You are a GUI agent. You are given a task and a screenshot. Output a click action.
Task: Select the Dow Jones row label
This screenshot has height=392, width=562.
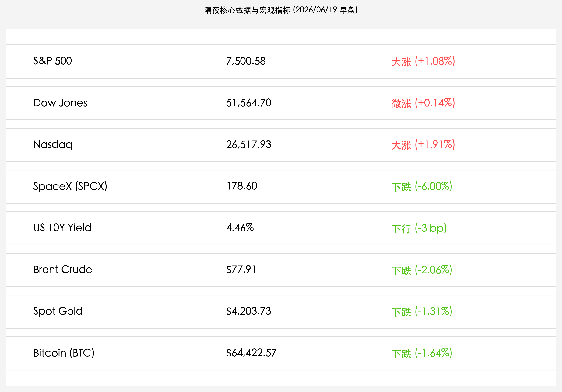coord(60,103)
